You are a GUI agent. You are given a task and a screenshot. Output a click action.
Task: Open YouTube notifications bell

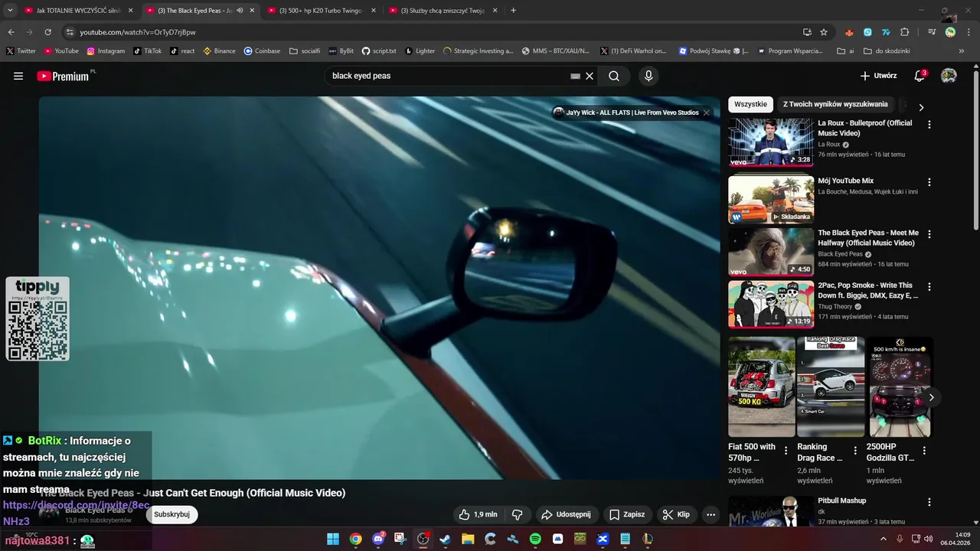(920, 76)
